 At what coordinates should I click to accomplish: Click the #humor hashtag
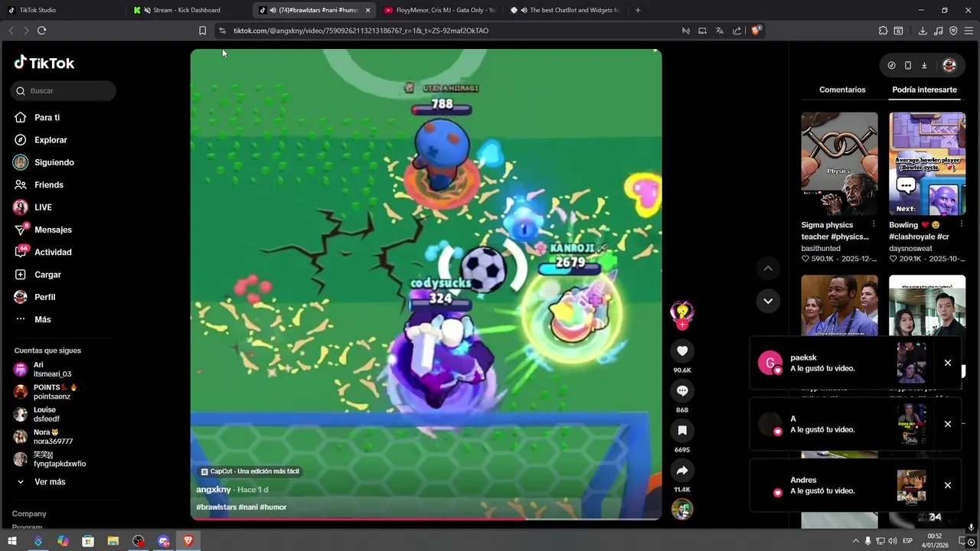(273, 507)
